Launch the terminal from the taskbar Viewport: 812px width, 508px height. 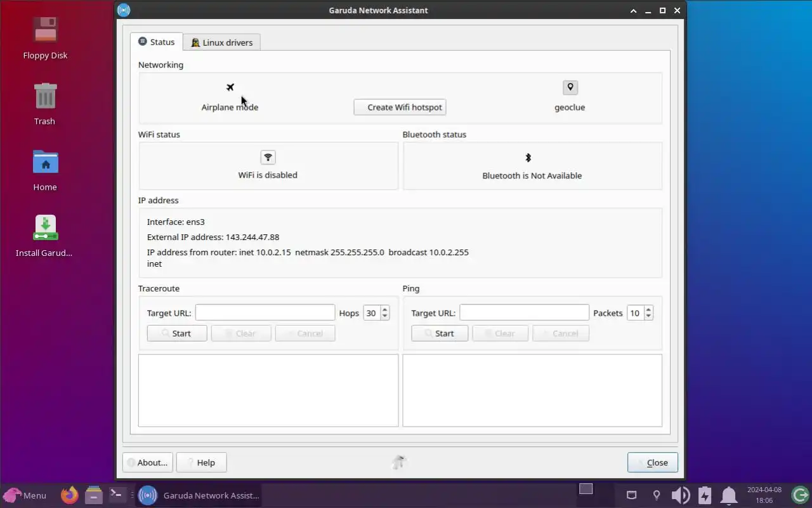click(x=117, y=494)
